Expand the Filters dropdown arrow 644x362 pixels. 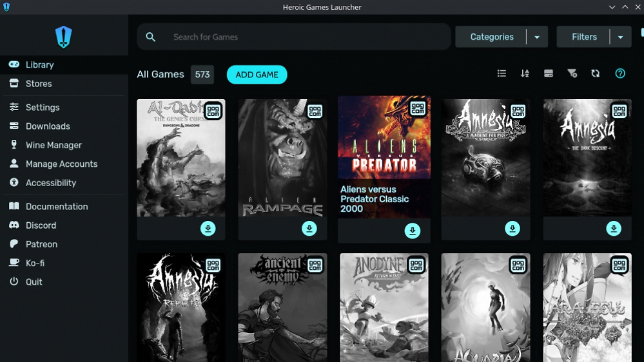(621, 37)
